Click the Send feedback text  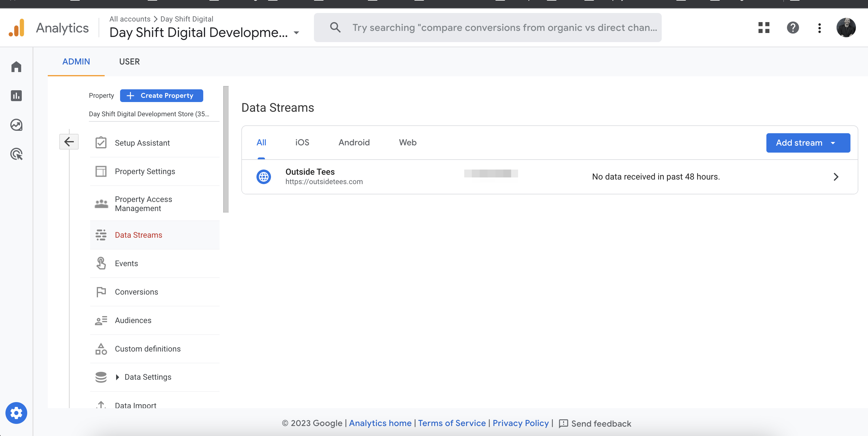[x=601, y=424]
